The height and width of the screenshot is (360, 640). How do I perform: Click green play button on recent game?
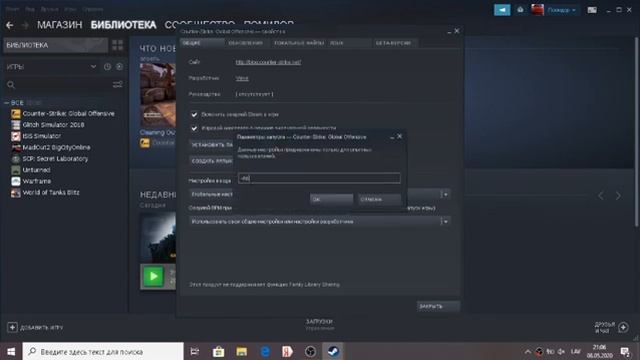[153, 276]
